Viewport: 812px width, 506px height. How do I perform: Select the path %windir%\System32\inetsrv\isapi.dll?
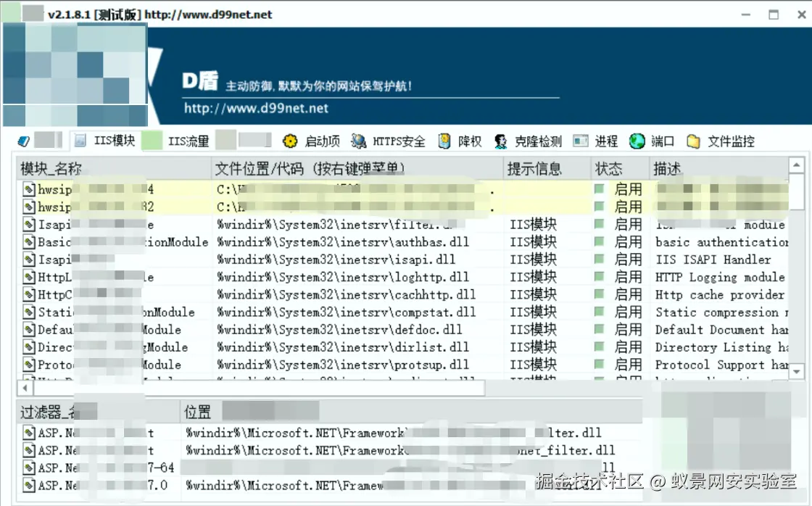point(336,260)
